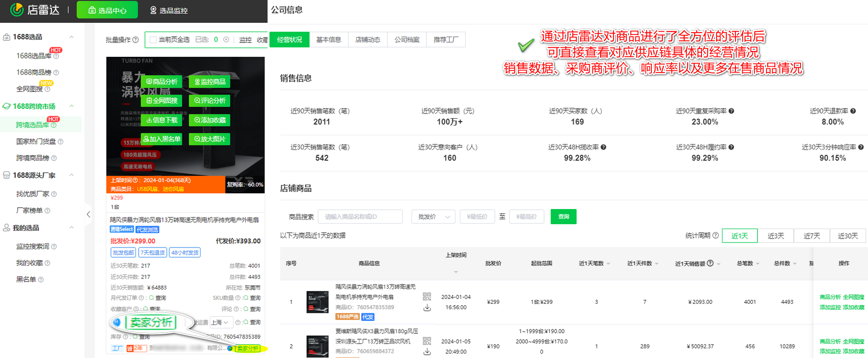Open the 上海 shipping destination dropdown
This screenshot has height=358, width=868.
point(221,322)
